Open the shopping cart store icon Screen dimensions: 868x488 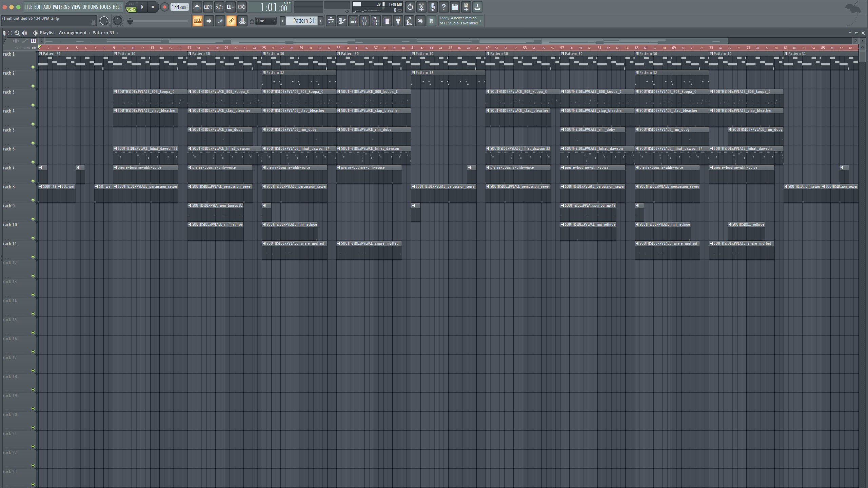431,21
